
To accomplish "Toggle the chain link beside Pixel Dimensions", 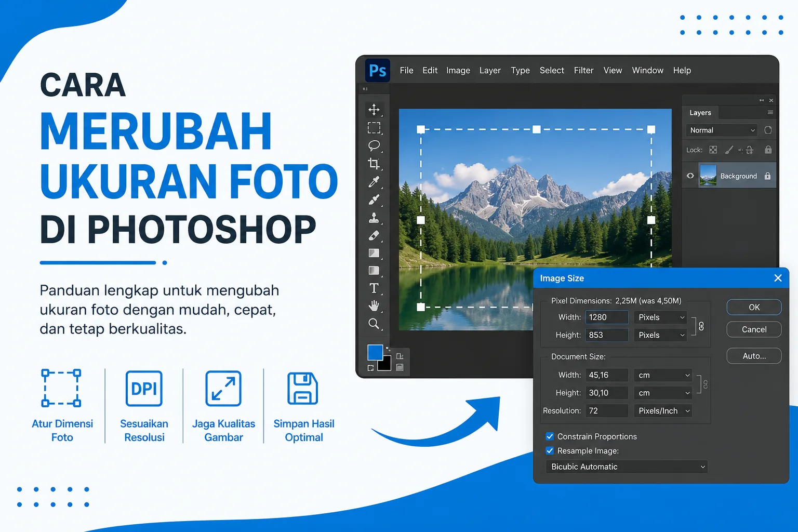I will pyautogui.click(x=701, y=326).
